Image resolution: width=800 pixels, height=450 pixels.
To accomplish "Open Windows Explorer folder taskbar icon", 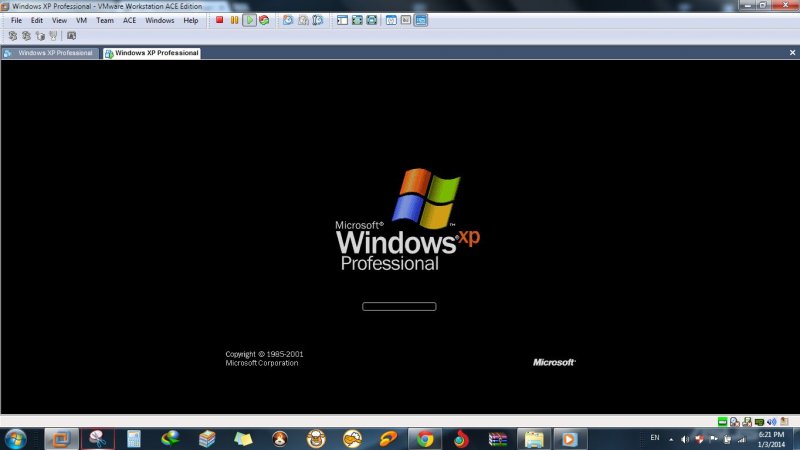I will 534,439.
